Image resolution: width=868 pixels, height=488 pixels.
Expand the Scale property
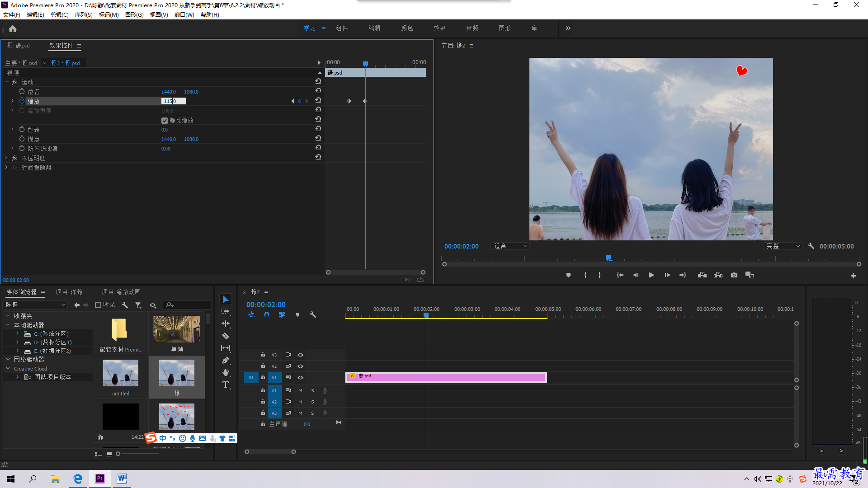[x=13, y=101]
